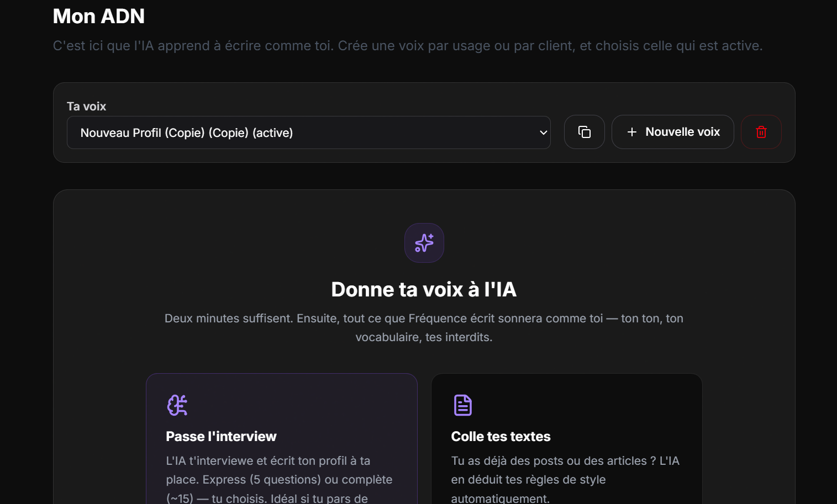Click the interview card description about Express questions
This screenshot has width=837, height=504.
click(x=280, y=479)
